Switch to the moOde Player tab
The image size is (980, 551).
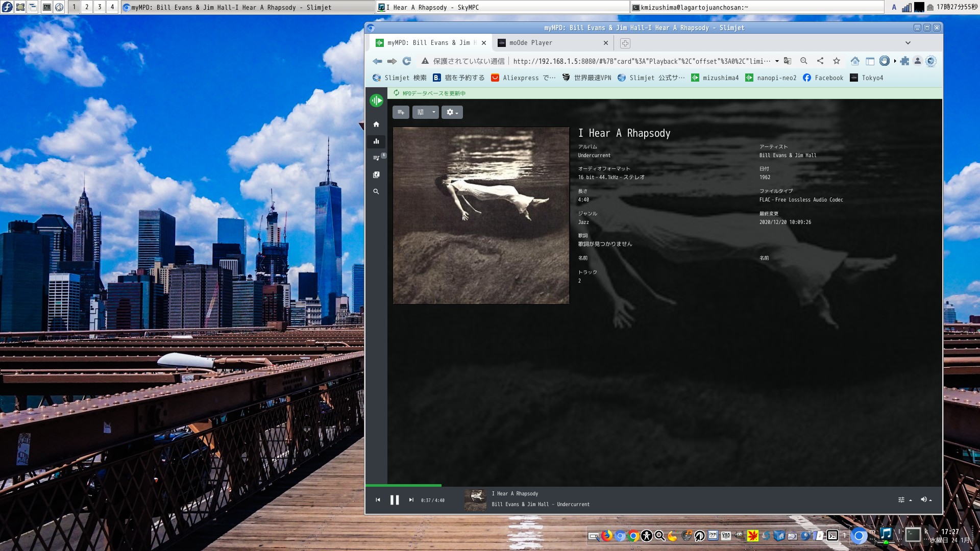coord(531,43)
